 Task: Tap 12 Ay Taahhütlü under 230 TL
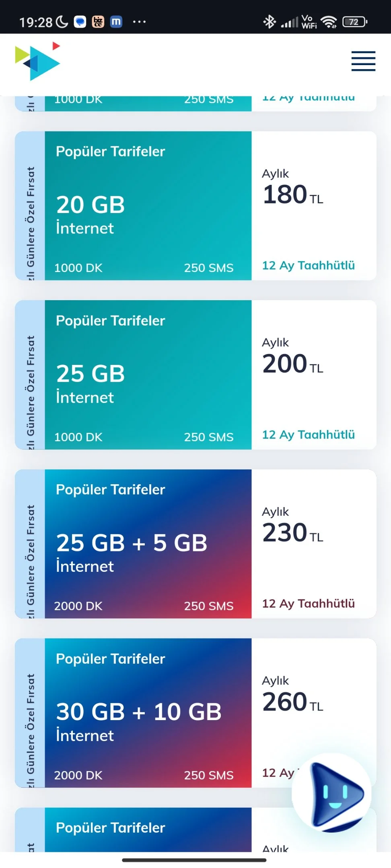click(309, 604)
